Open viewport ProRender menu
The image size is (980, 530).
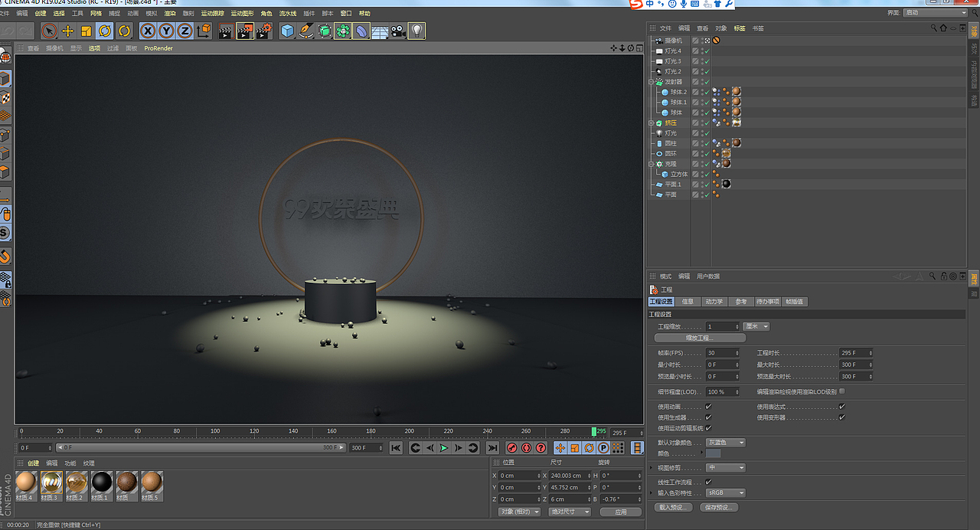coord(158,48)
